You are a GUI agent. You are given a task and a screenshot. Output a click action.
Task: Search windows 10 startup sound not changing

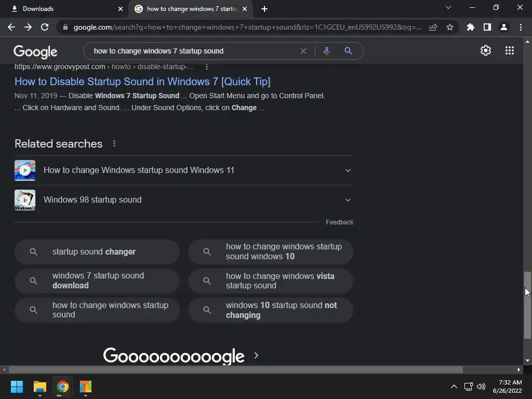(271, 310)
